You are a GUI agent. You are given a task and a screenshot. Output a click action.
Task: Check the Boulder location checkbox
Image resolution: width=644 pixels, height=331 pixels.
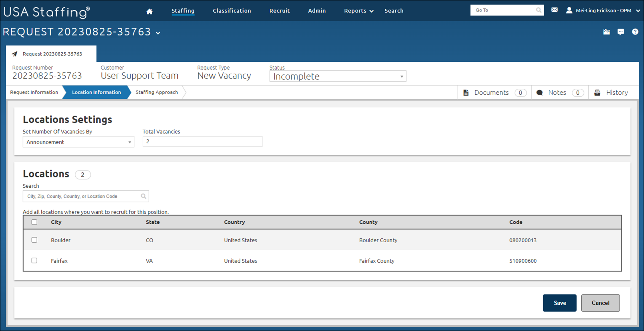pyautogui.click(x=34, y=240)
